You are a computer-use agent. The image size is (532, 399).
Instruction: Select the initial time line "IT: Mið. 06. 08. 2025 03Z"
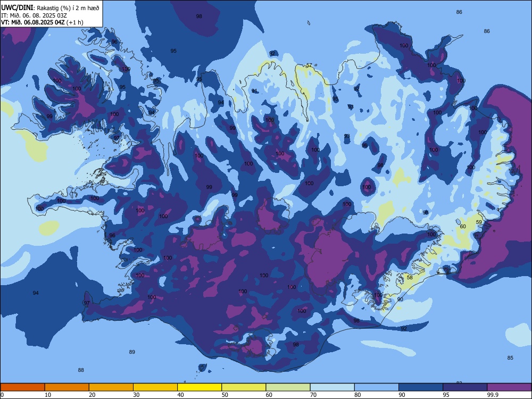tap(34, 15)
